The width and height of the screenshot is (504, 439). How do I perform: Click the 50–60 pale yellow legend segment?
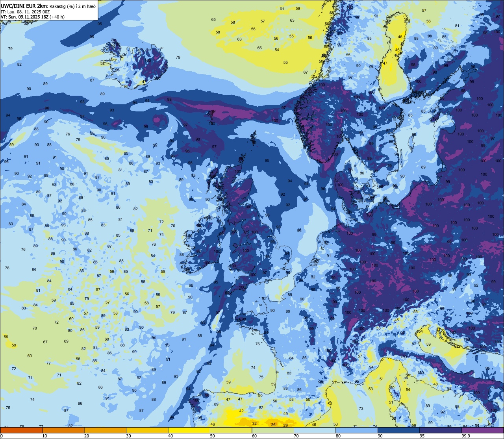(x=231, y=430)
